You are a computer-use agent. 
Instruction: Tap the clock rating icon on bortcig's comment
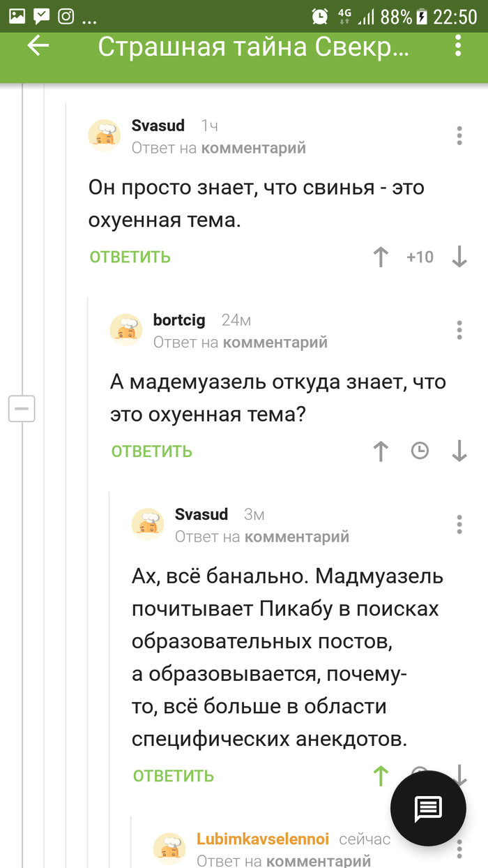click(420, 451)
